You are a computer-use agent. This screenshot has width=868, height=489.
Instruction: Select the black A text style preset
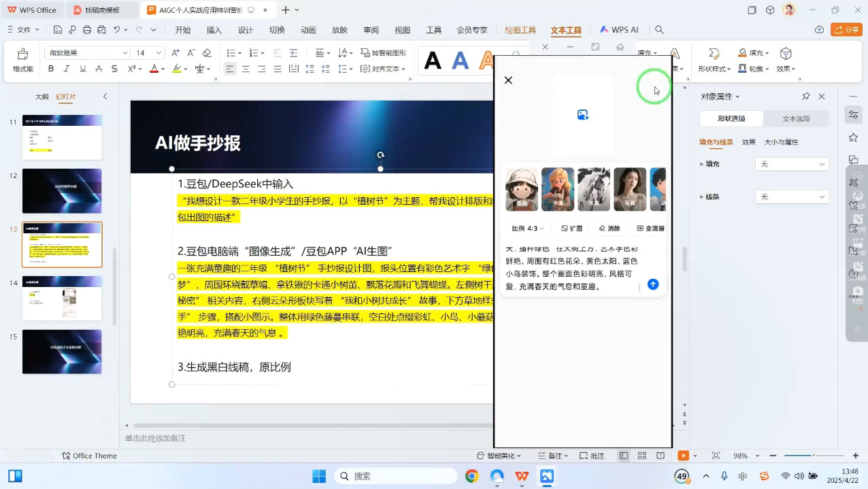point(433,61)
